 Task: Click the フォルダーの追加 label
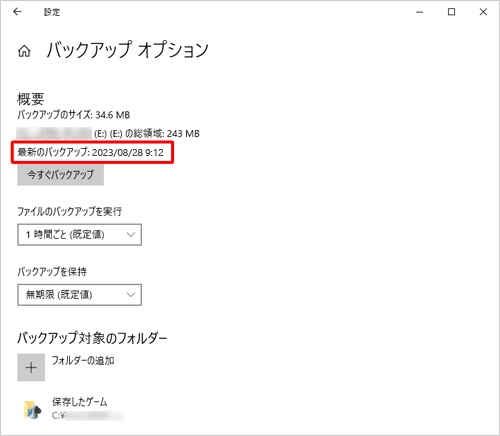point(83,360)
